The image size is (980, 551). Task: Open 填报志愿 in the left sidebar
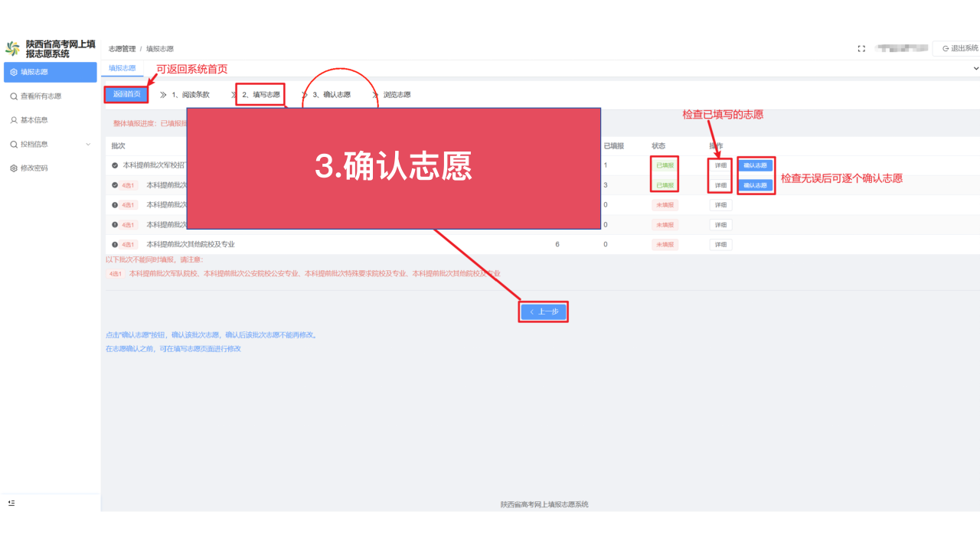click(51, 72)
